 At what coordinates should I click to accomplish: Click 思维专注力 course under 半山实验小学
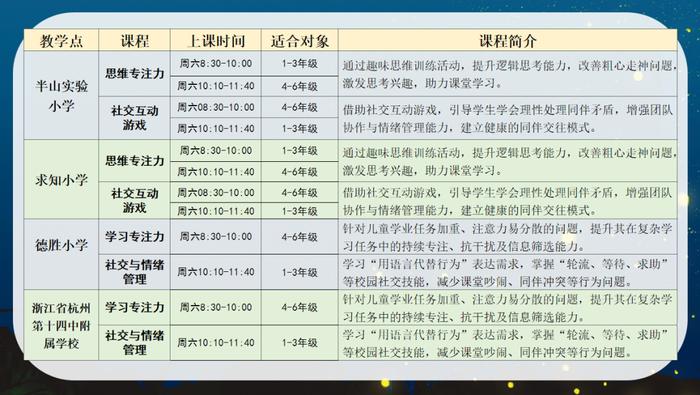[134, 74]
